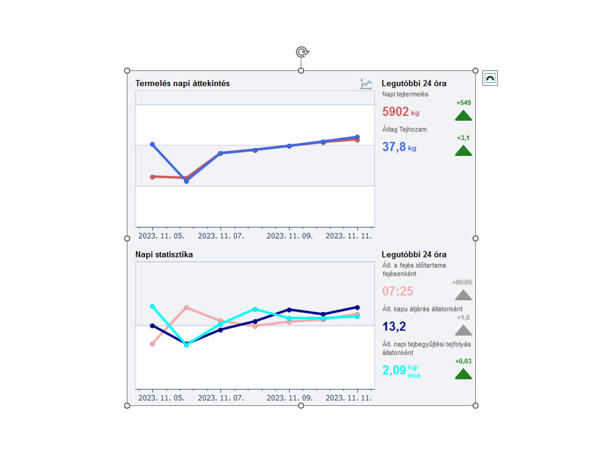Open the Layout Options button

pos(489,78)
